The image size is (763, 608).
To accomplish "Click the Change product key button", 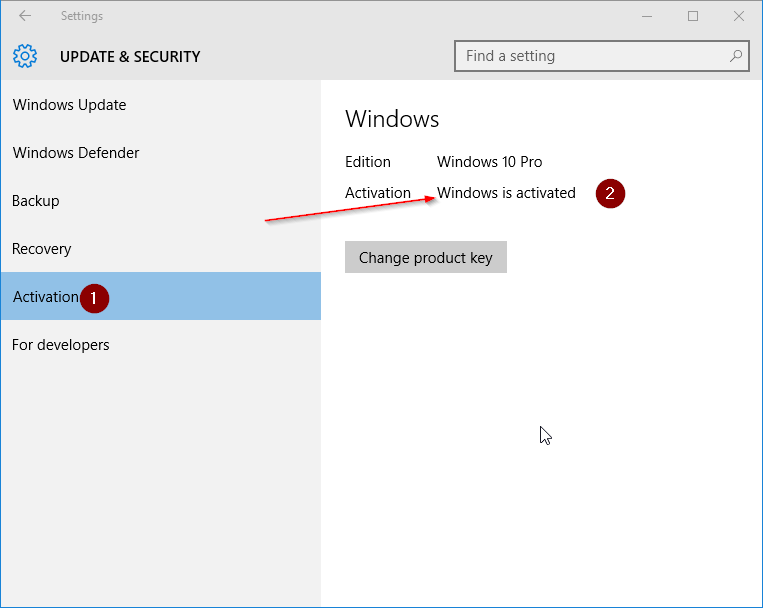I will tap(426, 257).
